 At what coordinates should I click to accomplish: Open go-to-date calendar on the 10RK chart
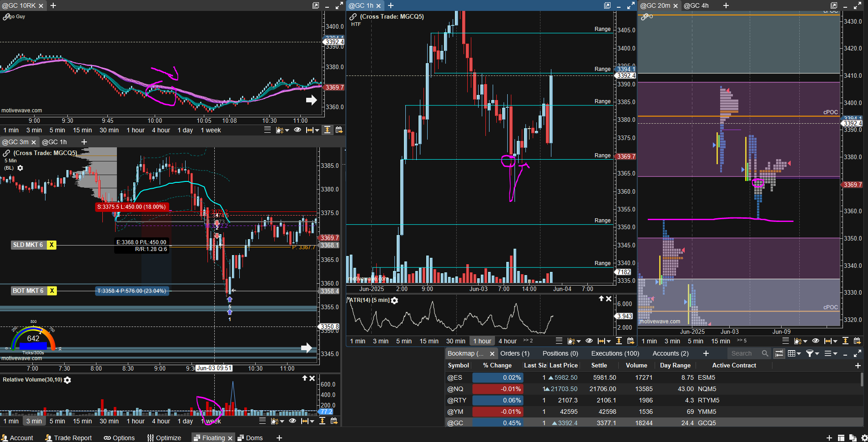339,130
